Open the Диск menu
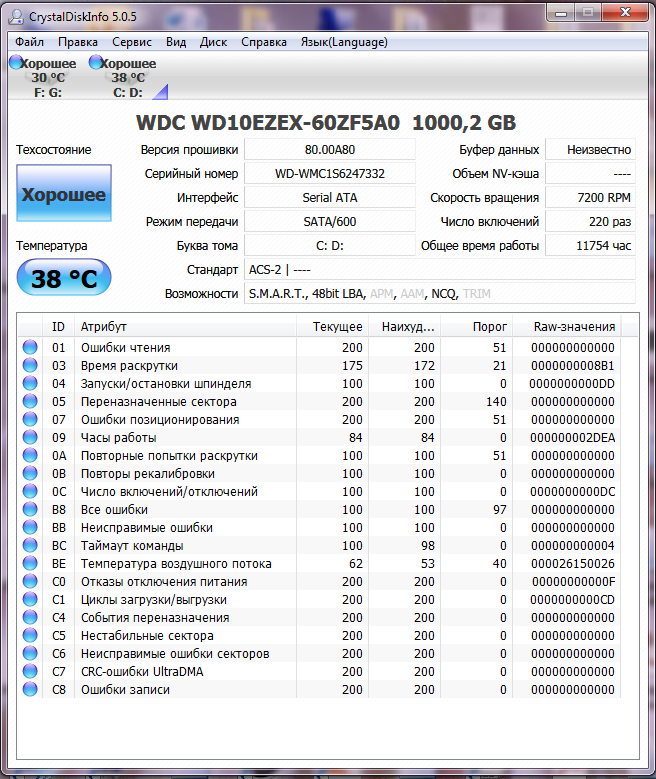 point(213,42)
